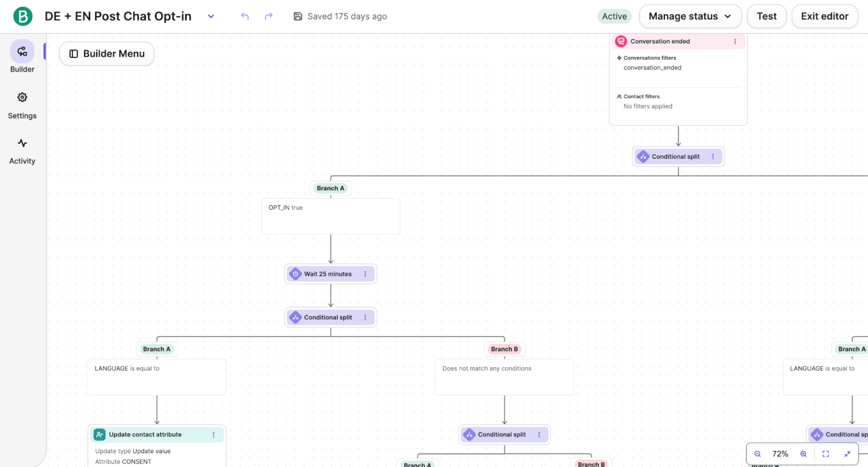Click the Branch A label above OPT_IN true

[331, 188]
